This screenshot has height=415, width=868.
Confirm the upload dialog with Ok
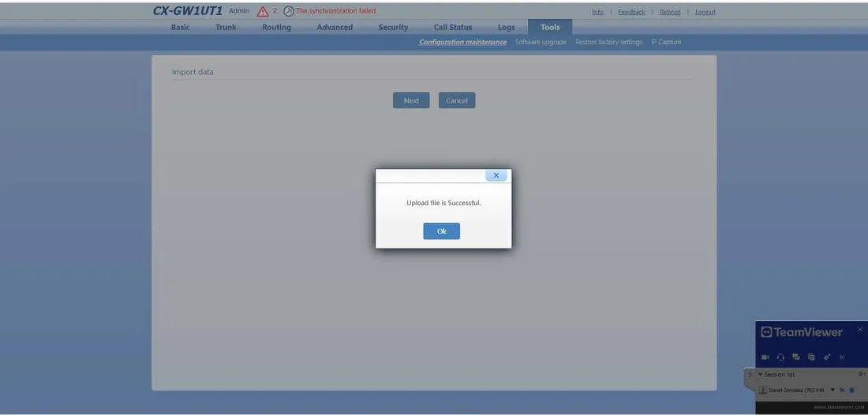point(441,231)
